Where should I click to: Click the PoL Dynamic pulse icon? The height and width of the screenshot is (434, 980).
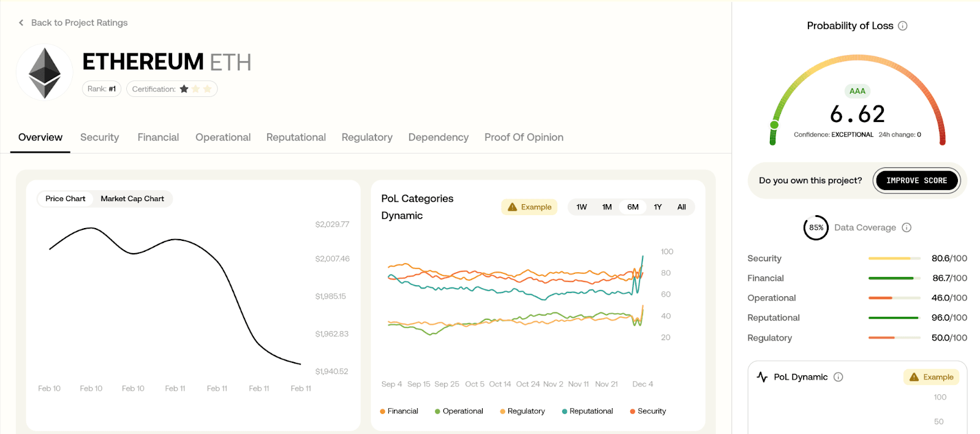[762, 377]
